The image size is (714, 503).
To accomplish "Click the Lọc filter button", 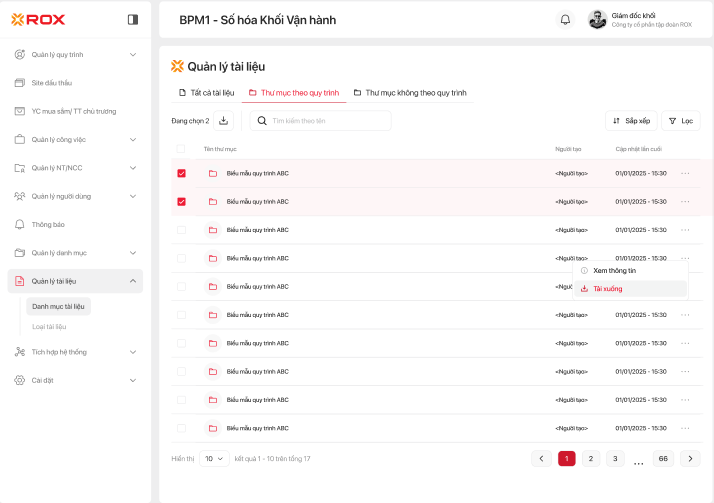I will click(681, 121).
